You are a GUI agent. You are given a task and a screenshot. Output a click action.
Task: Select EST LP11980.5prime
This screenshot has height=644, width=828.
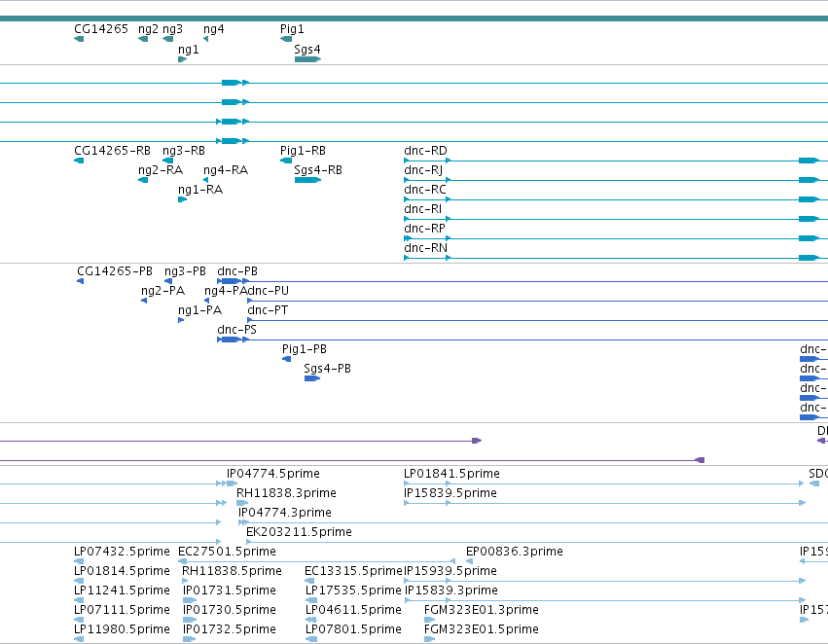click(122, 629)
